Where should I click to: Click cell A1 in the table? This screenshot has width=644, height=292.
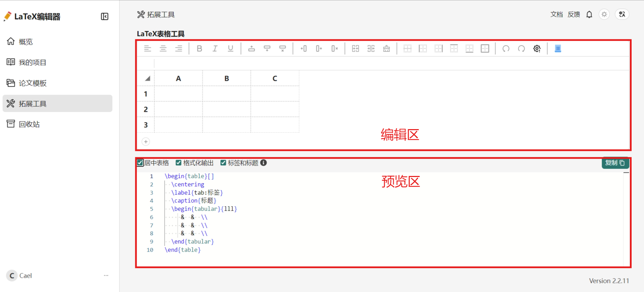click(178, 94)
